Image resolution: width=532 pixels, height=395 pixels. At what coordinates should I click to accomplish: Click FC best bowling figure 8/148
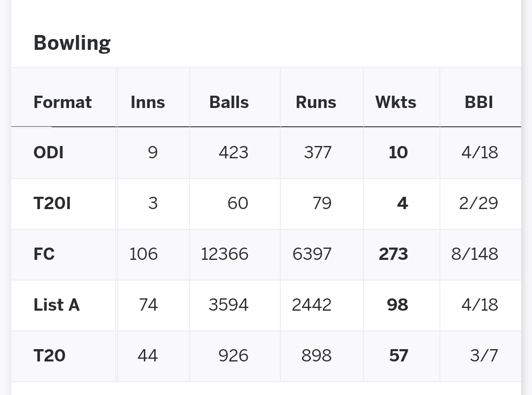point(475,254)
